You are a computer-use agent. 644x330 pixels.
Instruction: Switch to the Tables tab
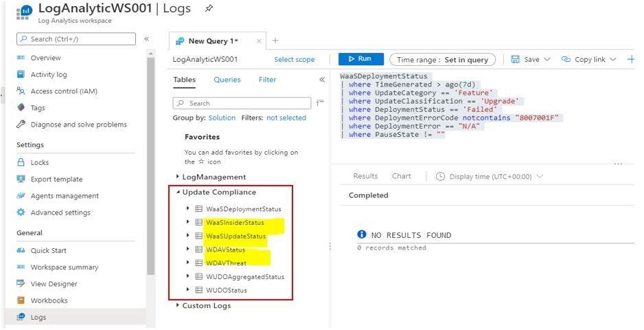(x=185, y=80)
